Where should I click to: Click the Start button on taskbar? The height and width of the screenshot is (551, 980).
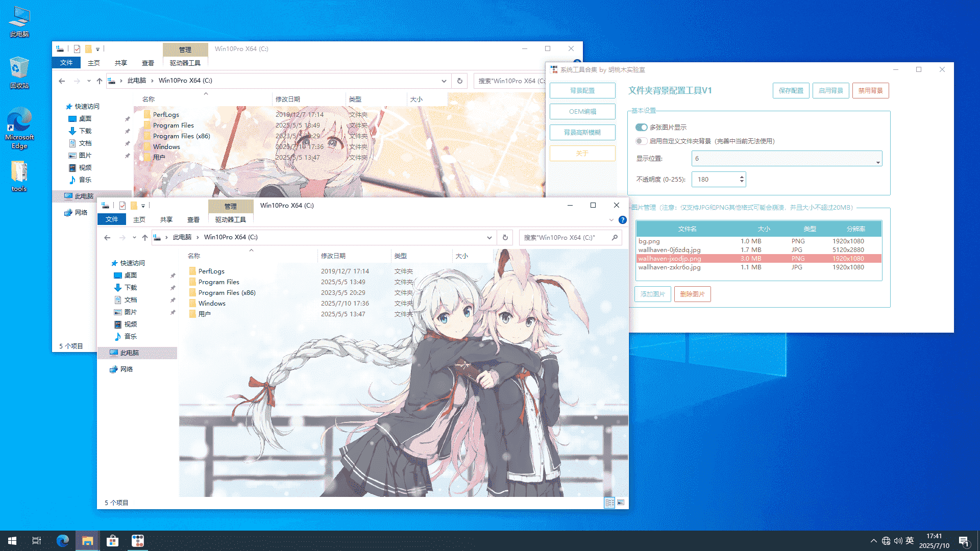click(12, 541)
